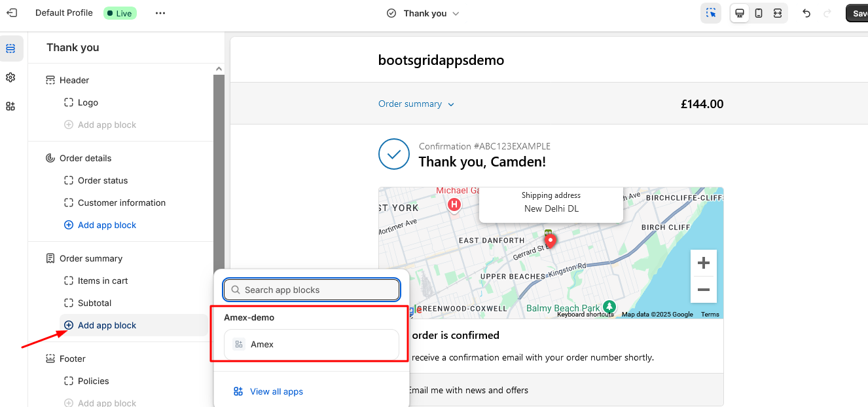Open the Settings gear in the sidebar

click(x=10, y=77)
